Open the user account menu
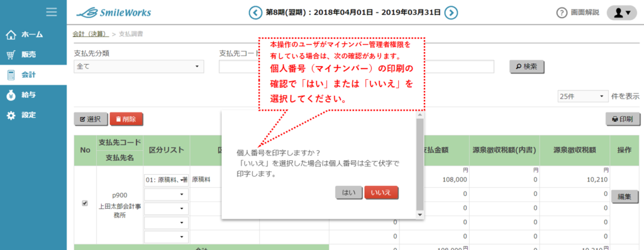The width and height of the screenshot is (644, 250). (x=621, y=13)
